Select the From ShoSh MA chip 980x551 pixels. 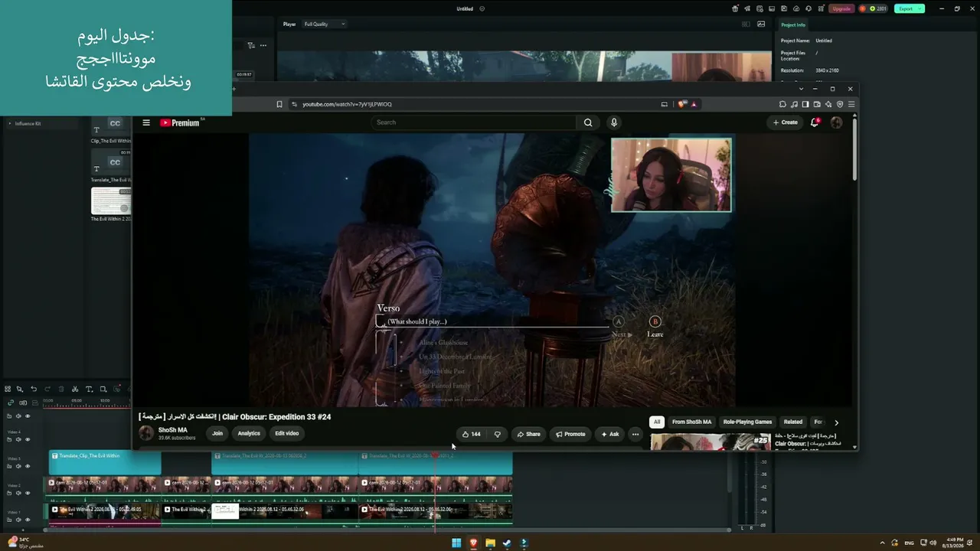(x=691, y=422)
